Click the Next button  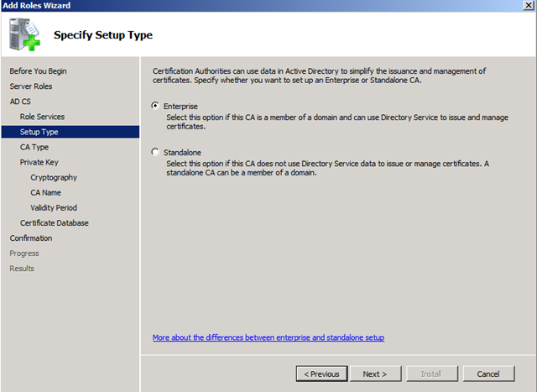pyautogui.click(x=375, y=374)
